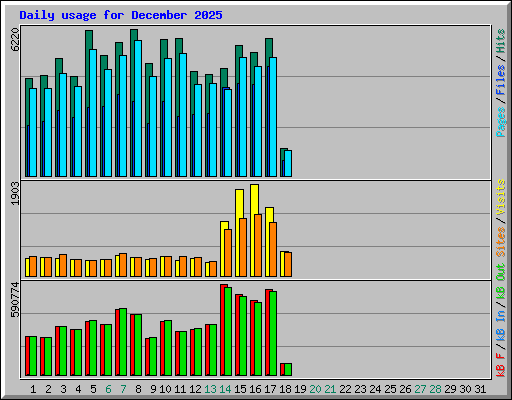This screenshot has height=400, width=512.
Task: Click the 'kB In' legend label
Action: [501, 327]
